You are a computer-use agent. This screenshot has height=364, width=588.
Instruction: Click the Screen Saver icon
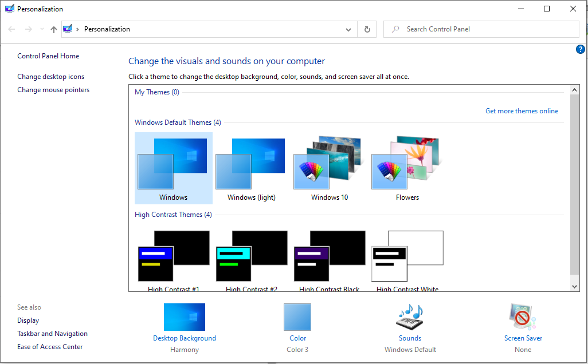pyautogui.click(x=523, y=317)
